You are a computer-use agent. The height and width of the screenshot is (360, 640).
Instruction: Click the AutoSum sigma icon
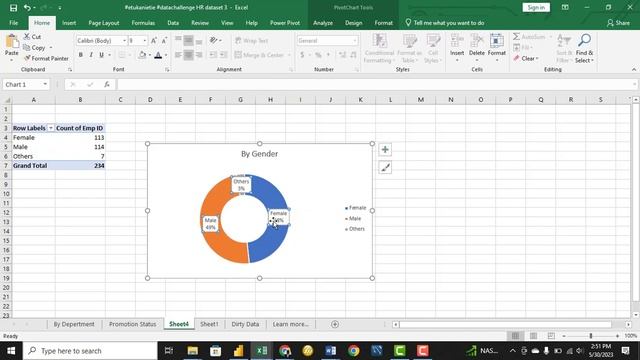coord(516,37)
